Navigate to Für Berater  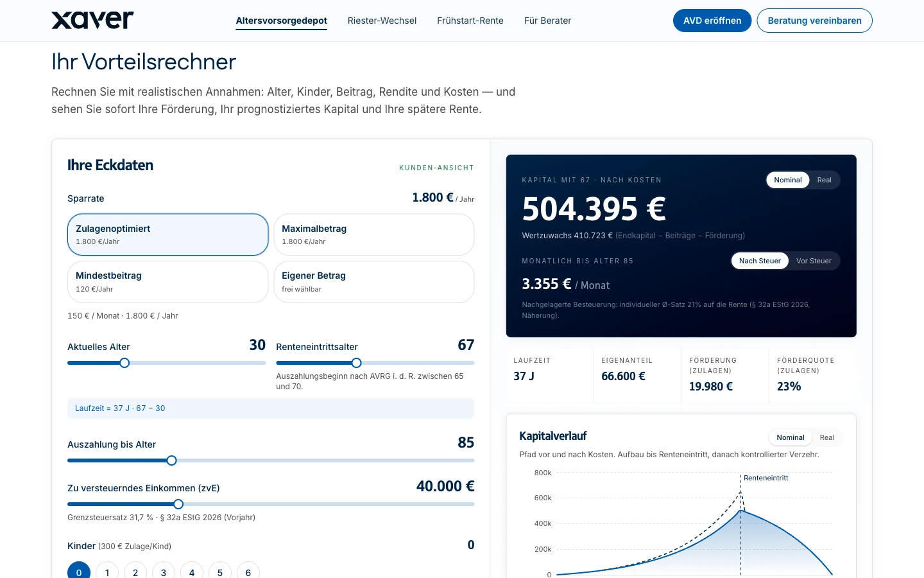click(547, 21)
